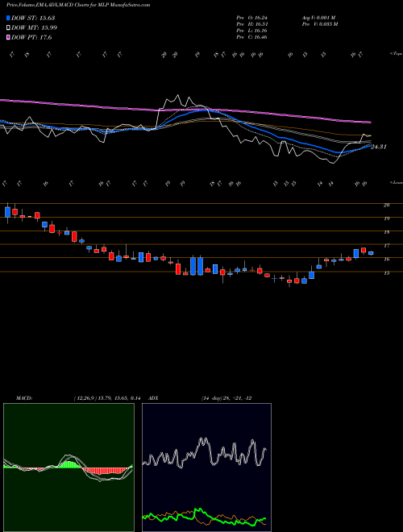
Task: Open the green MACD histogram chart panel
Action: click(x=69, y=468)
